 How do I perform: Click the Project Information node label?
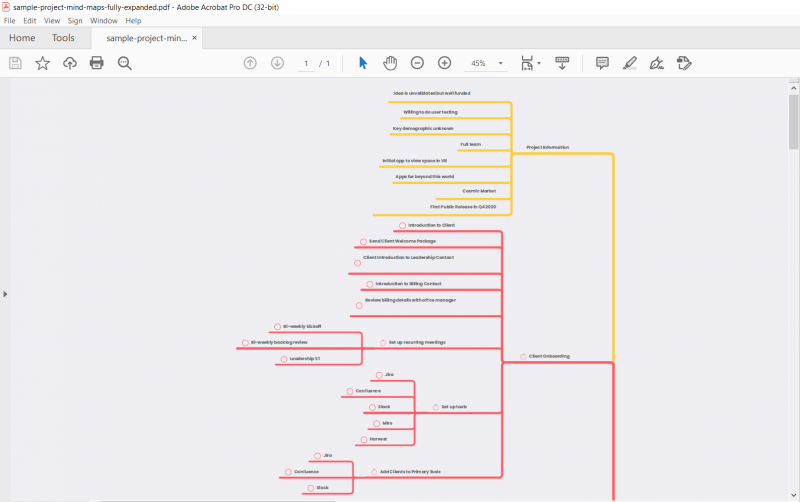pyautogui.click(x=547, y=147)
